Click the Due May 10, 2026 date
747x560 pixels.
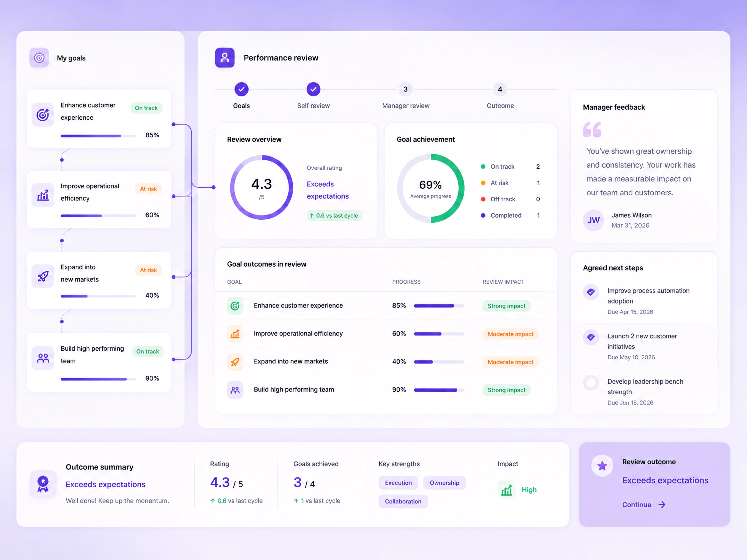631,357
